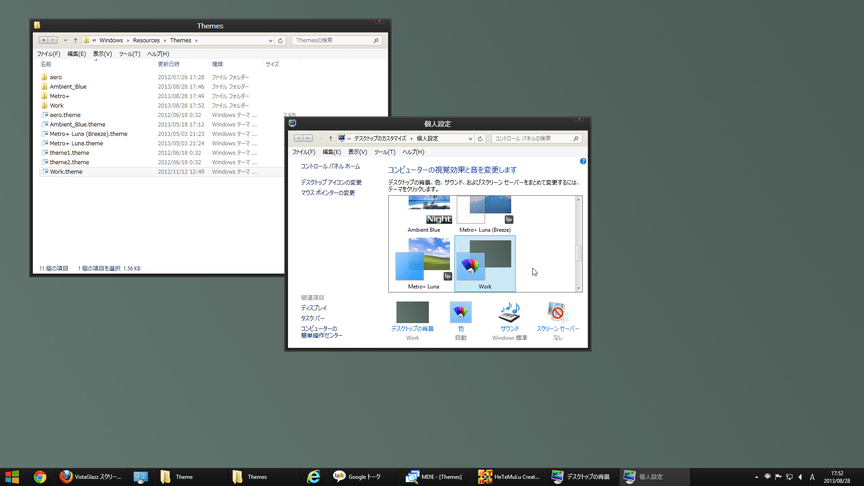The image size is (864, 486).
Task: Click theme list scrollbar up arrow
Action: pos(579,199)
